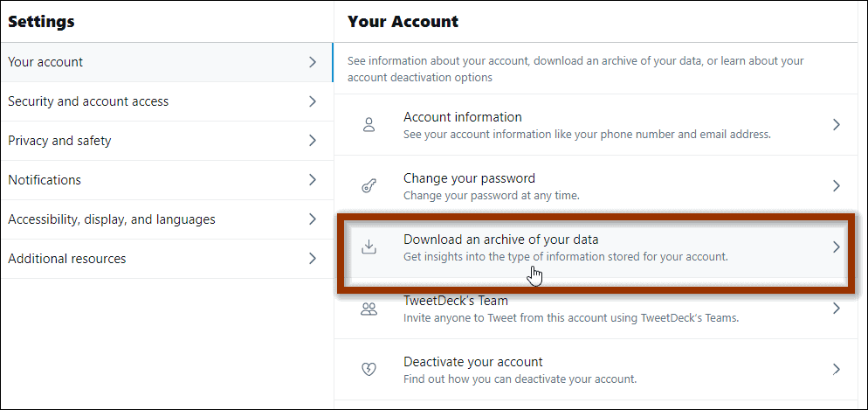The height and width of the screenshot is (410, 868).
Task: Open the arrow at right of Account information
Action: (x=836, y=125)
